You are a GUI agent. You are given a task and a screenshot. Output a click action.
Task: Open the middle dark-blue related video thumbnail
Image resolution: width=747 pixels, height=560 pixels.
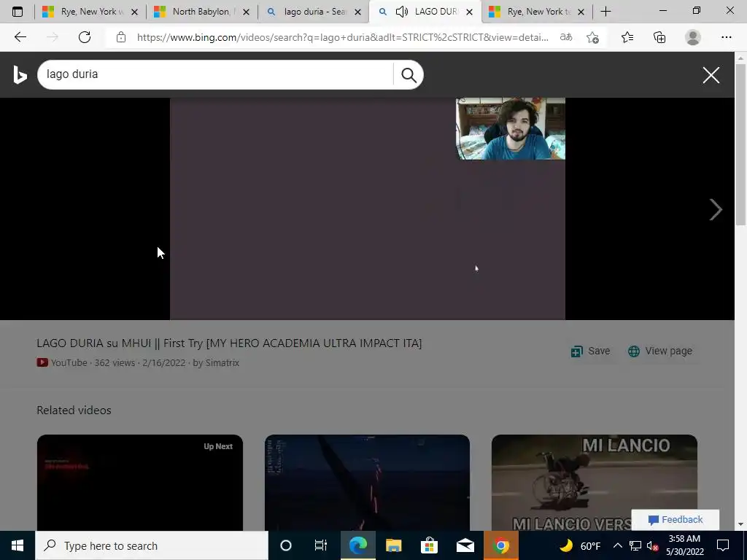(367, 482)
